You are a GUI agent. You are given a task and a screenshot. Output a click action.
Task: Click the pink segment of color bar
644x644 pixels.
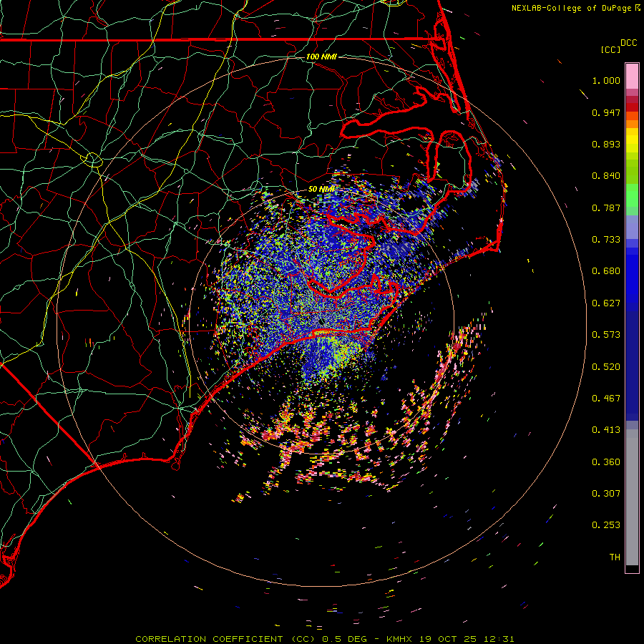click(x=632, y=77)
